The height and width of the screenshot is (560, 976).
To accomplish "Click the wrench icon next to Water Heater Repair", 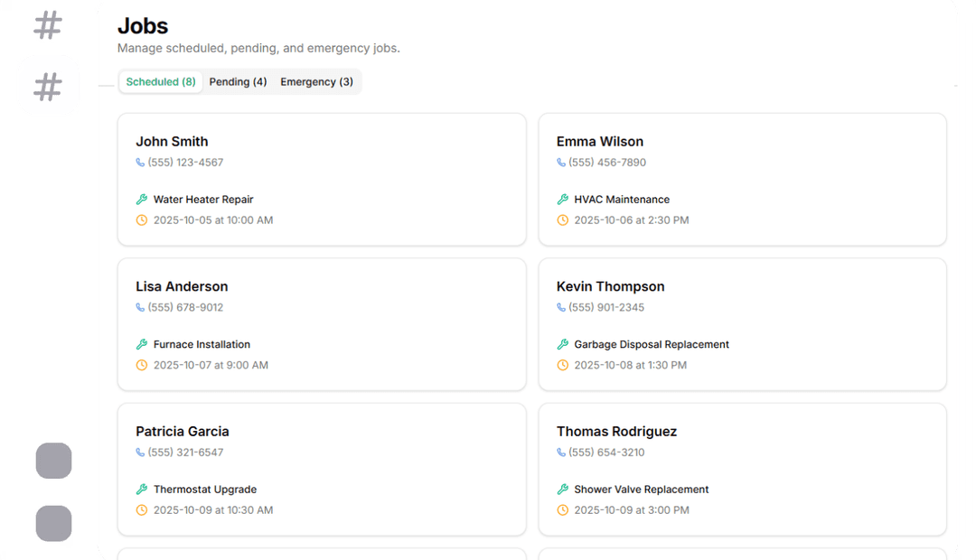I will [x=141, y=200].
